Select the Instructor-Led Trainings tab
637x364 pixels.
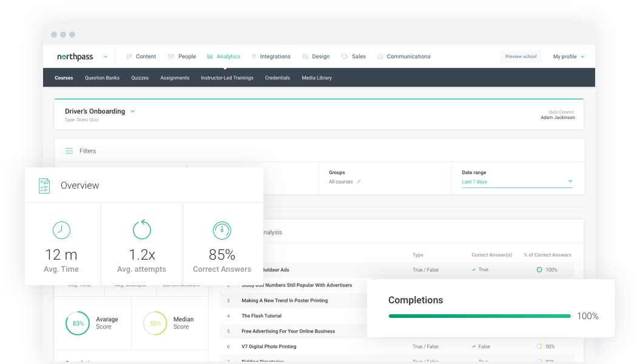point(227,78)
